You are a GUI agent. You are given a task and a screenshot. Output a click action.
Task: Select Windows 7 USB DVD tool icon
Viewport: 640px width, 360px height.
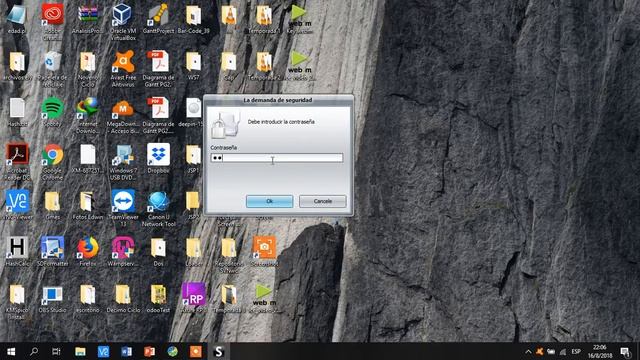pyautogui.click(x=123, y=162)
